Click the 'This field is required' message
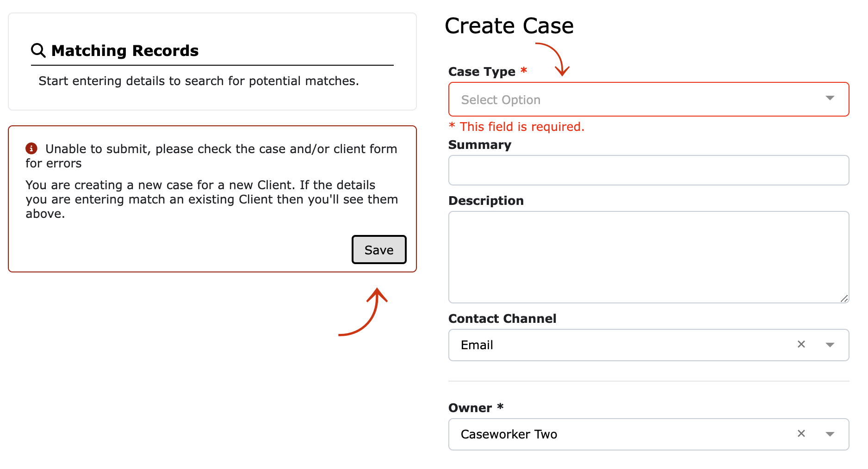 517,127
